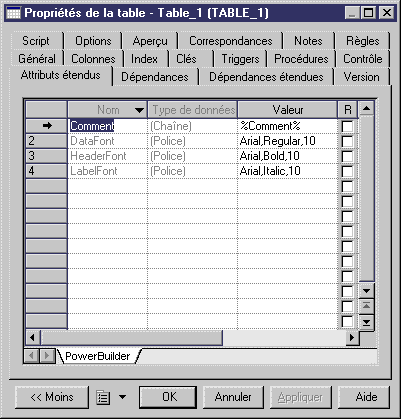Click the horizontal scroll right arrow
The width and height of the screenshot is (401, 419).
[x=352, y=338]
